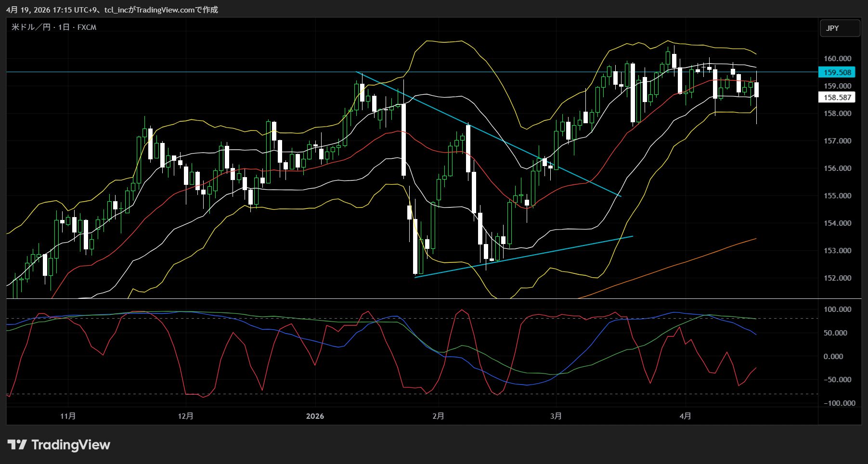Click the 12月 date marker
This screenshot has height=464, width=868.
185,416
